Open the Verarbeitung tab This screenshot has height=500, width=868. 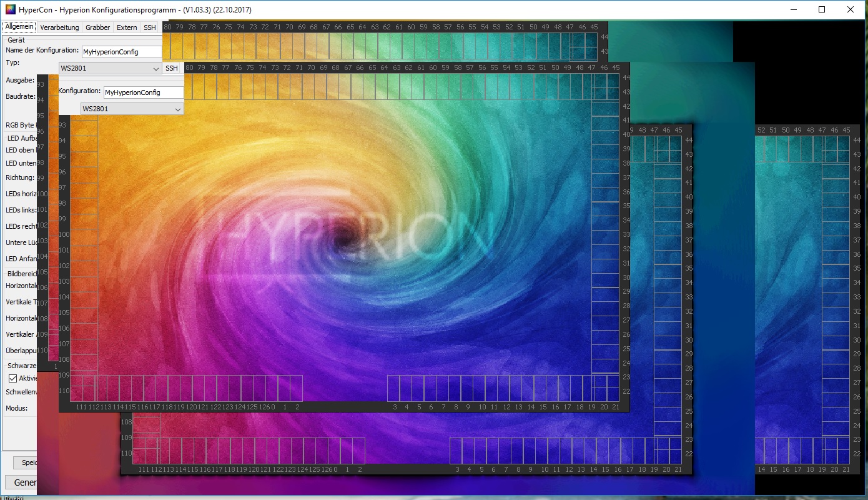59,27
